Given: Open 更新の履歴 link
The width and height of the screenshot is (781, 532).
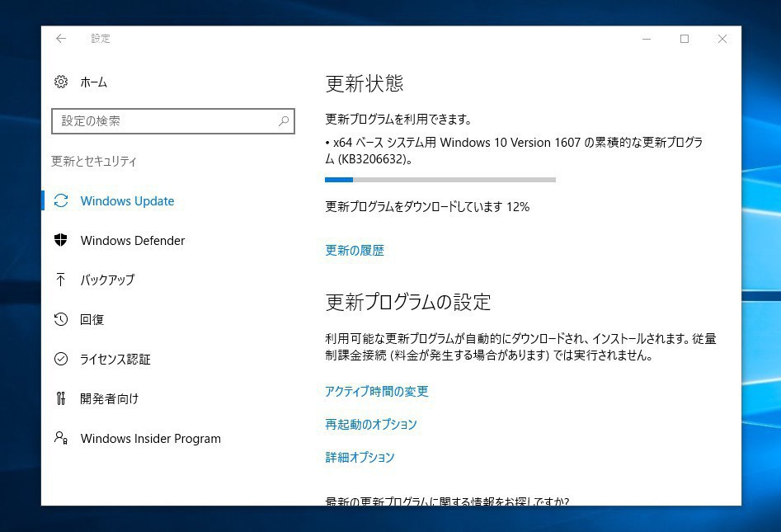Looking at the screenshot, I should tap(355, 250).
